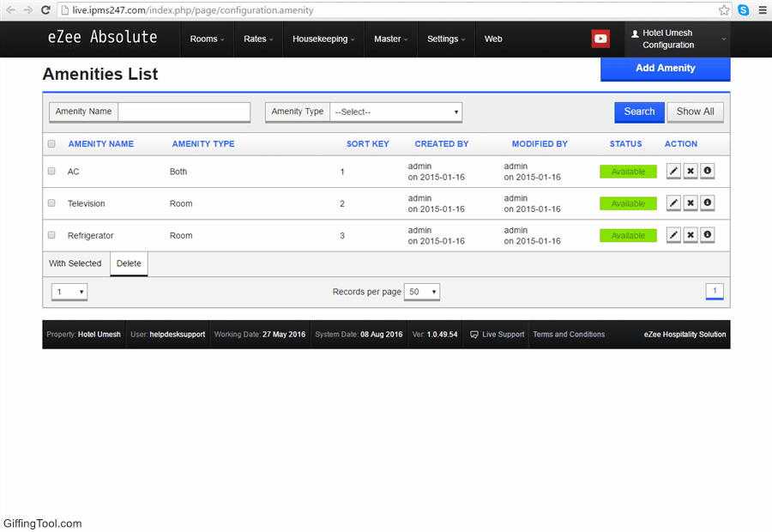Open the page number dropdown
The height and width of the screenshot is (532, 772).
(x=69, y=292)
